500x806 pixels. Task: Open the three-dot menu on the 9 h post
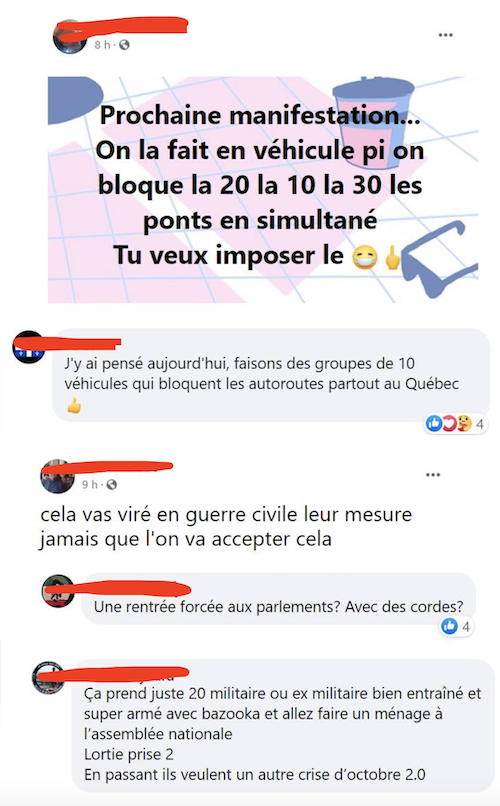click(x=433, y=474)
